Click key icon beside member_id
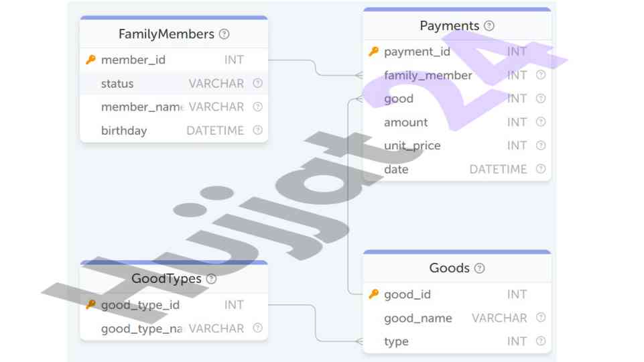The image size is (644, 362). [90, 60]
